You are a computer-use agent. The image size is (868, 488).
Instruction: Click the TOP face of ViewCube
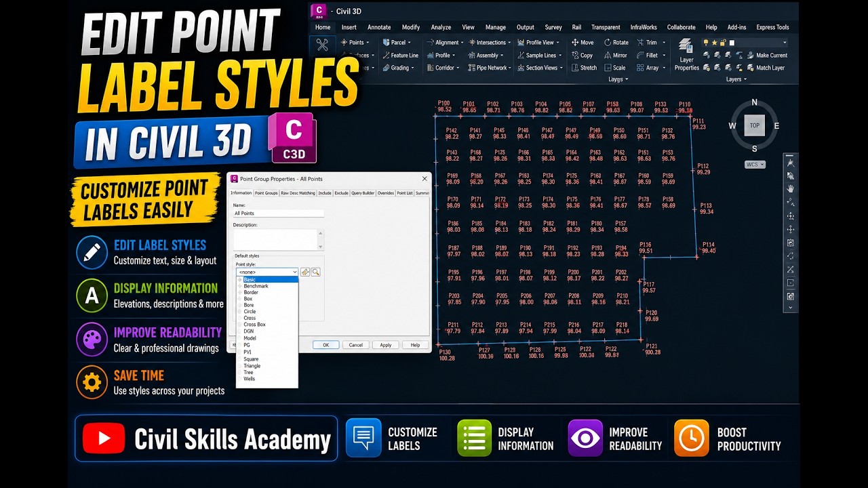click(754, 125)
